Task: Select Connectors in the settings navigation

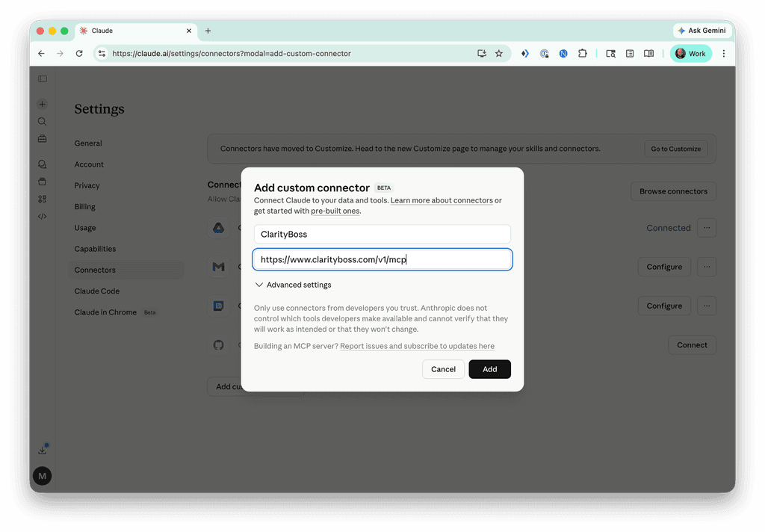Action: (x=95, y=270)
